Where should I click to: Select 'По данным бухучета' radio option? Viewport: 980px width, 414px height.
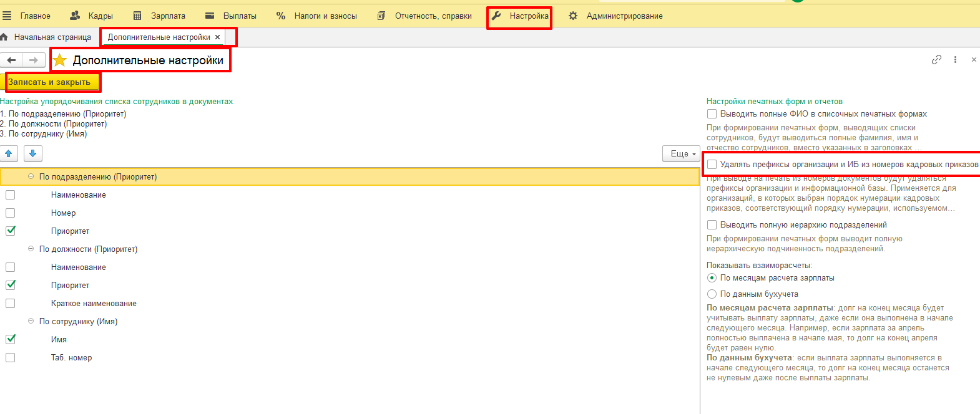[712, 294]
